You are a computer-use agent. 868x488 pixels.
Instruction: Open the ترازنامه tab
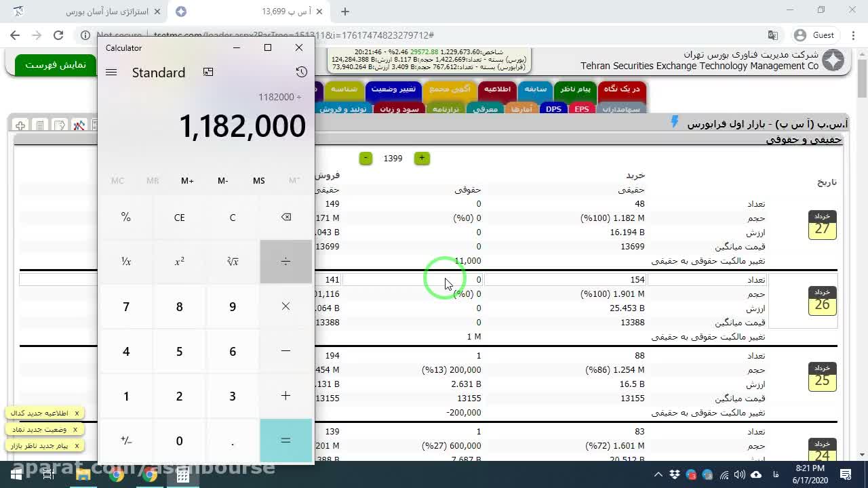446,108
